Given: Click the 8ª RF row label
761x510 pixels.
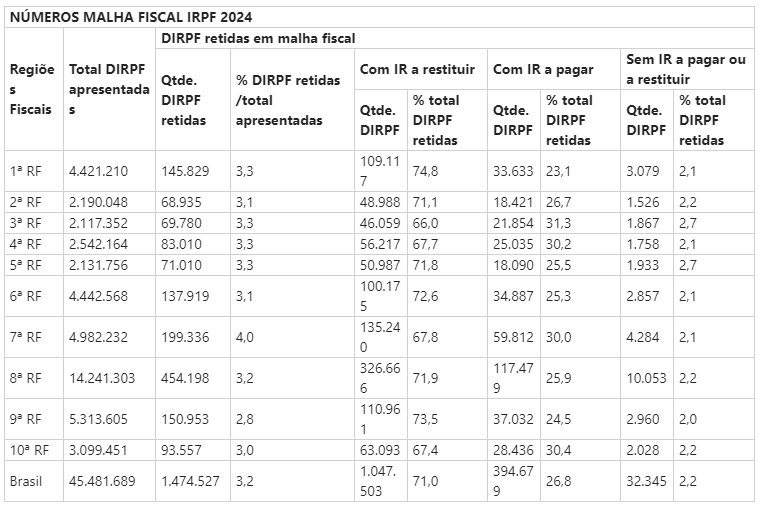Looking at the screenshot, I should click(25, 378).
